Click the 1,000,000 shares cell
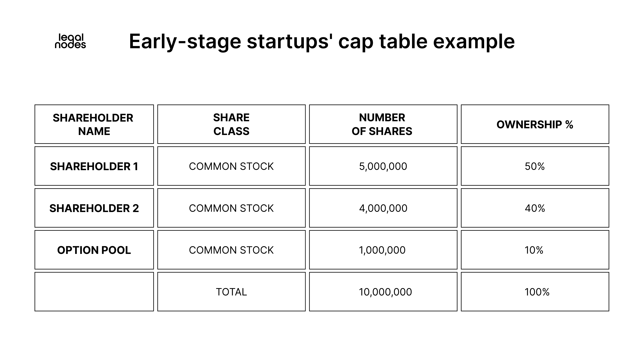 coord(383,250)
